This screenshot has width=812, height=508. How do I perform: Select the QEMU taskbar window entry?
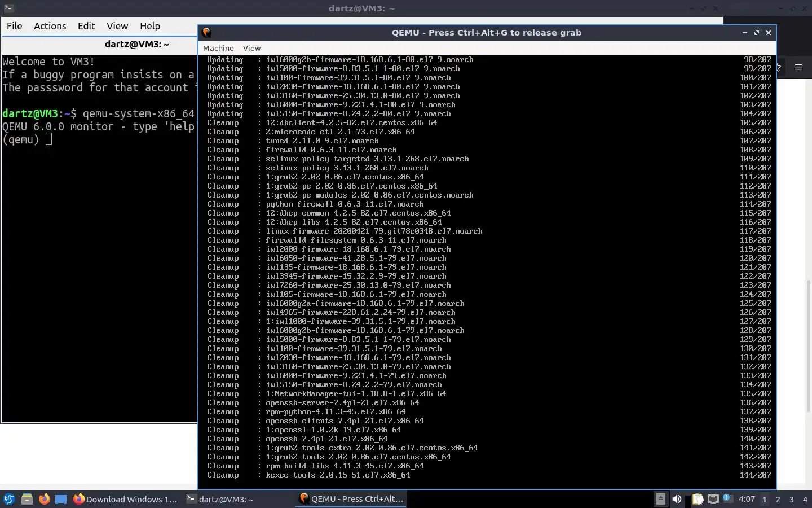(351, 499)
